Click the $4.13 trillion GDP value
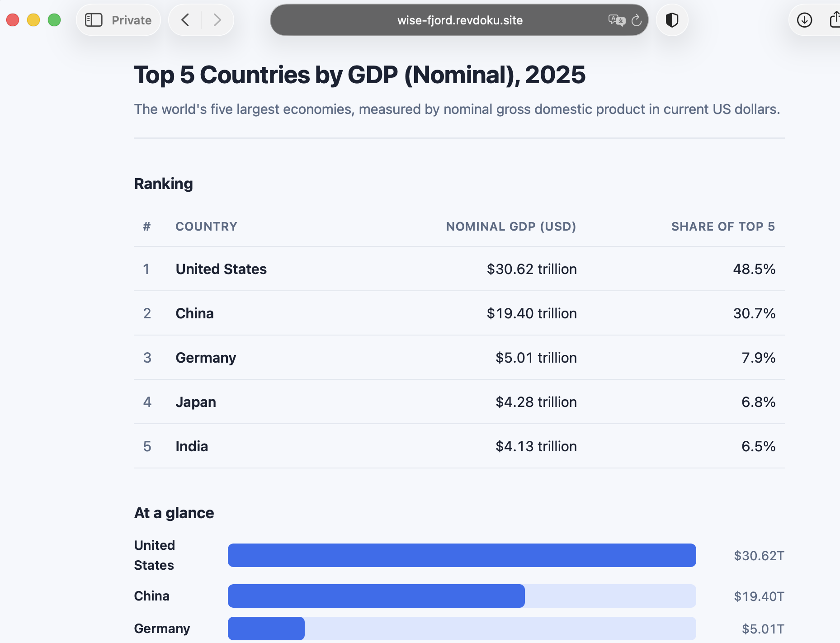This screenshot has height=643, width=840. pyautogui.click(x=536, y=446)
